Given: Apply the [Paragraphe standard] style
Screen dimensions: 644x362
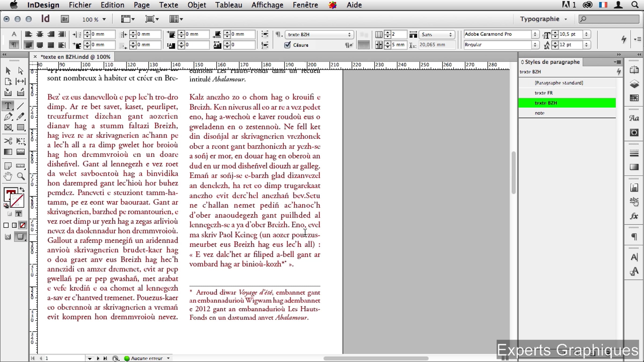Looking at the screenshot, I should click(x=567, y=83).
